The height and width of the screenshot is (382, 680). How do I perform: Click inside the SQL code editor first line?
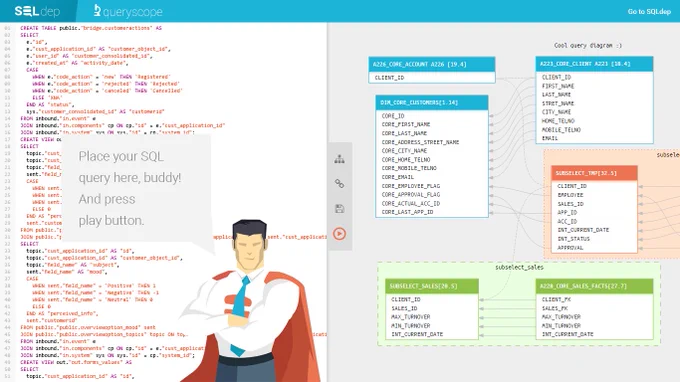point(91,28)
